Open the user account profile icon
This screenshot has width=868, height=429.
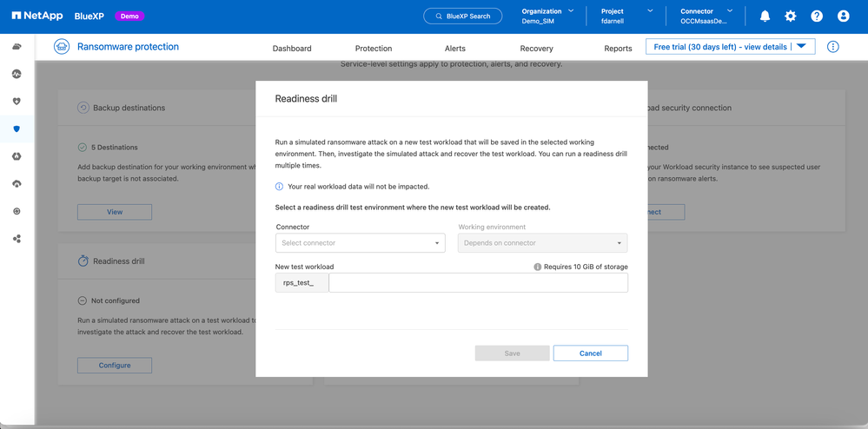point(843,16)
